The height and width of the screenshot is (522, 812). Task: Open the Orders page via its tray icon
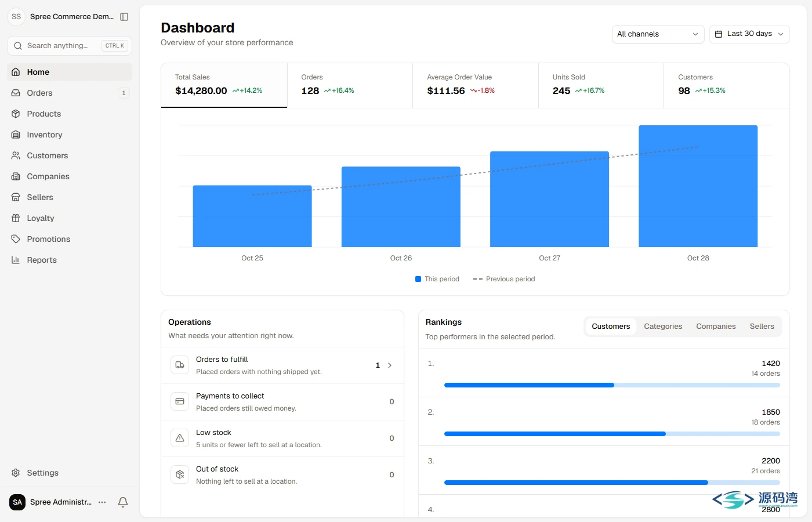[16, 93]
